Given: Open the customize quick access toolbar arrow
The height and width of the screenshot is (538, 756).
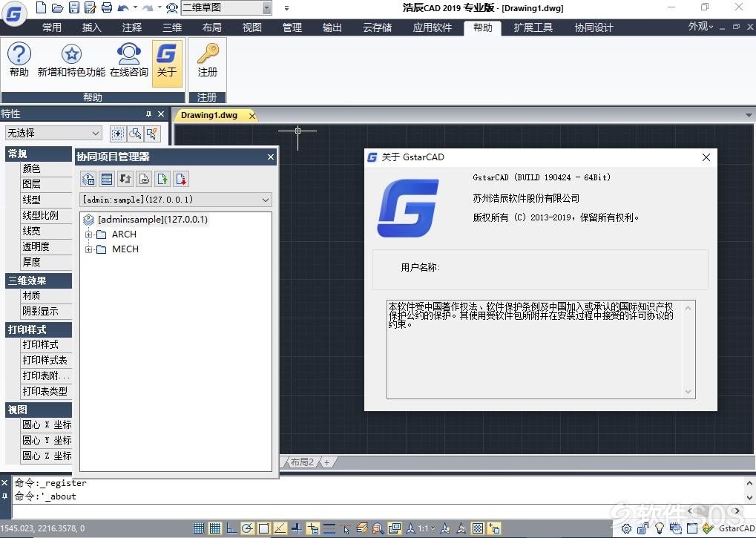Looking at the screenshot, I should (x=286, y=7).
